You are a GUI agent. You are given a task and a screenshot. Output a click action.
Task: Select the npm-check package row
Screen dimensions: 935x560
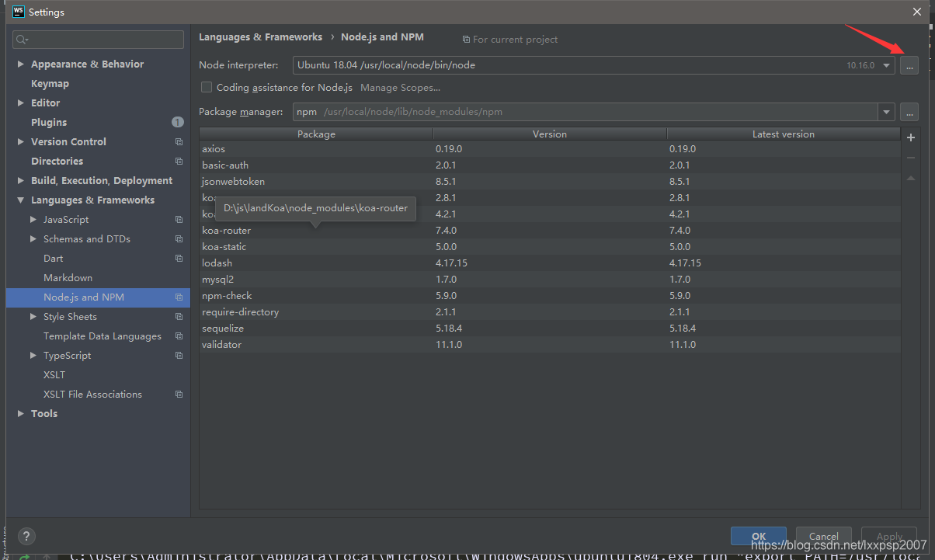click(550, 296)
